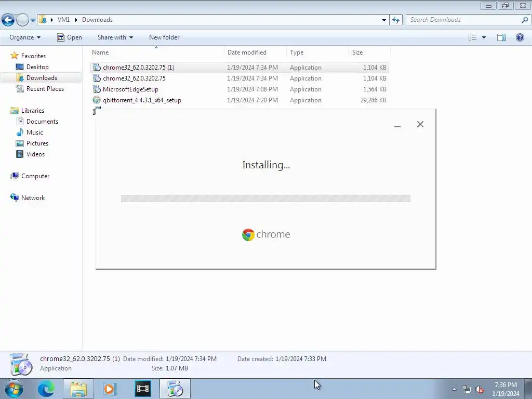Open Documents library in navigation pane

point(42,122)
